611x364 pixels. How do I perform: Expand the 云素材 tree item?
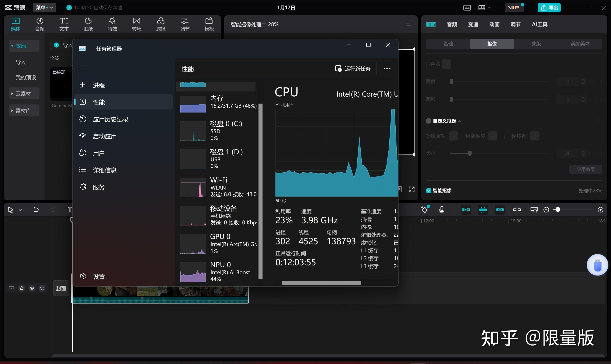click(24, 93)
